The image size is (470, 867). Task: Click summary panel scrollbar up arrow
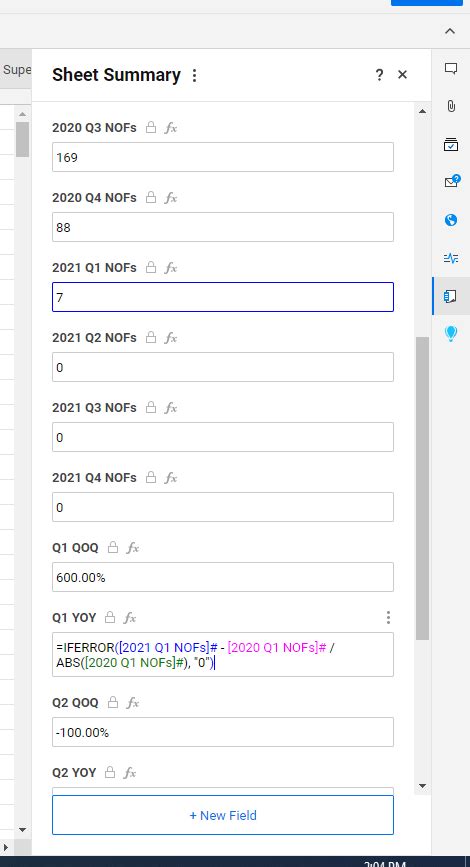click(x=422, y=111)
